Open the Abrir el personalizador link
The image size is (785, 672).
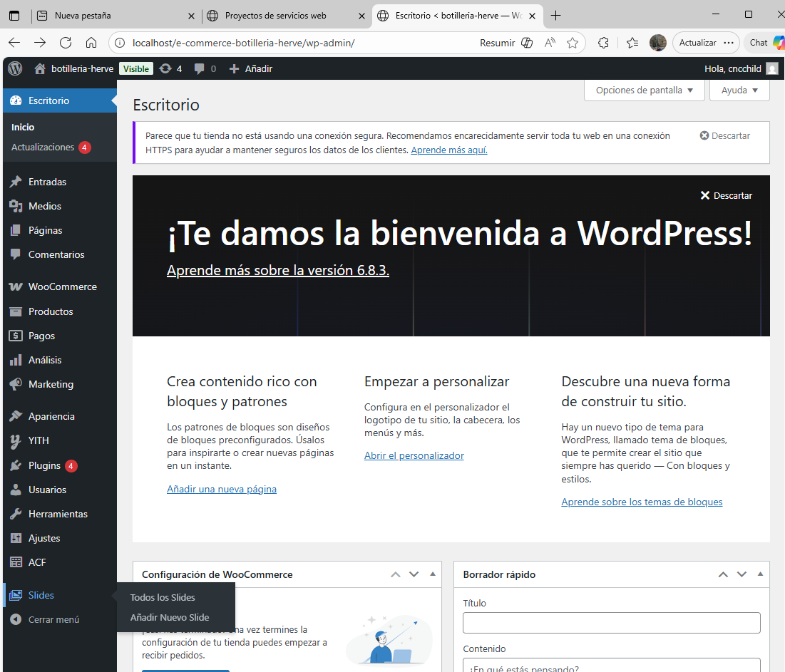pos(414,455)
